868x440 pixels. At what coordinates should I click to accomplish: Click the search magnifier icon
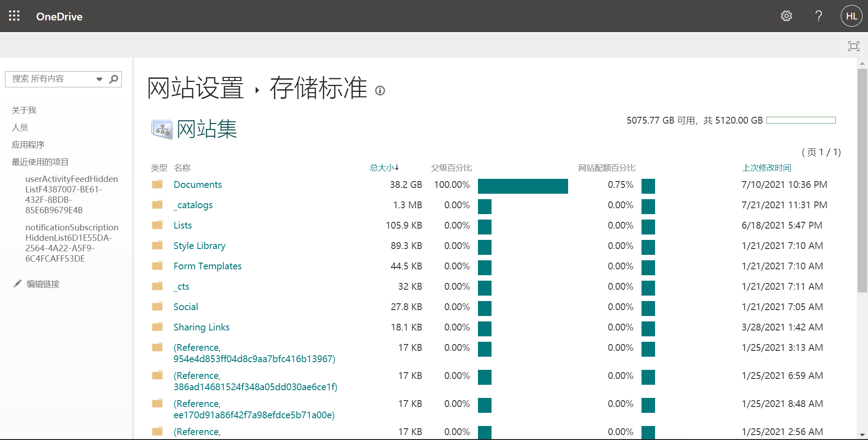[113, 79]
